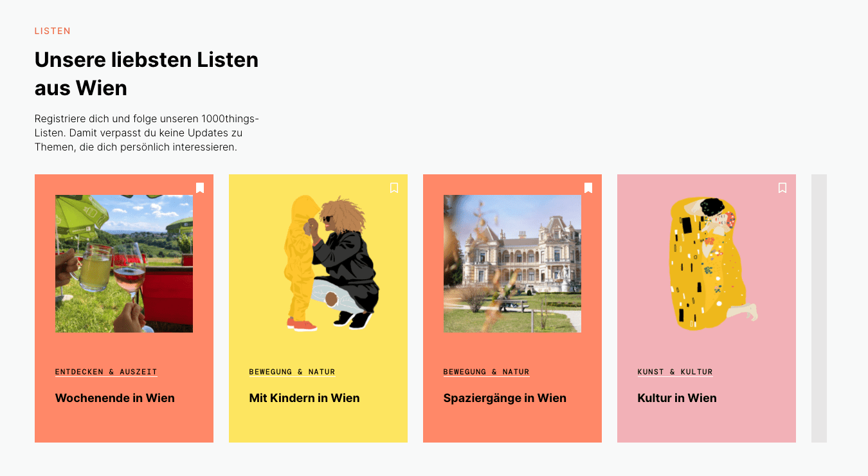Open the Spaziergänge in Wien title
Viewport: 868px width, 476px height.
(x=505, y=398)
